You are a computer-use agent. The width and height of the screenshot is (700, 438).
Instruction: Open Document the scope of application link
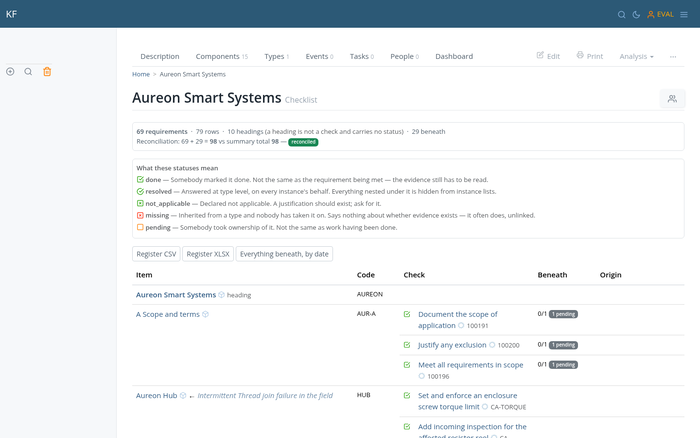pos(458,320)
